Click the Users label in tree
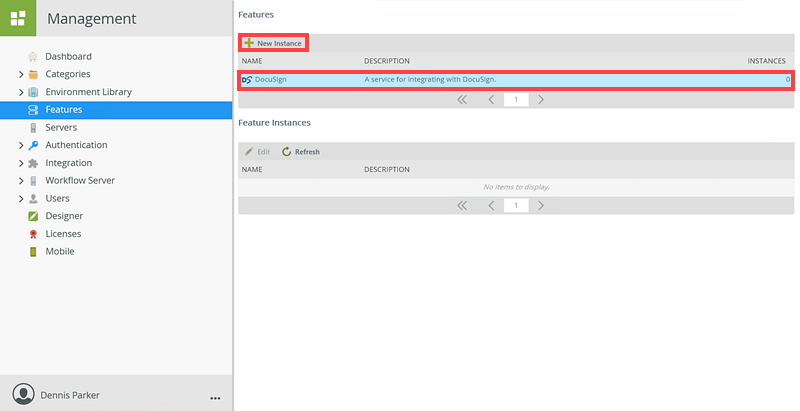This screenshot has height=411, width=800. [x=58, y=198]
